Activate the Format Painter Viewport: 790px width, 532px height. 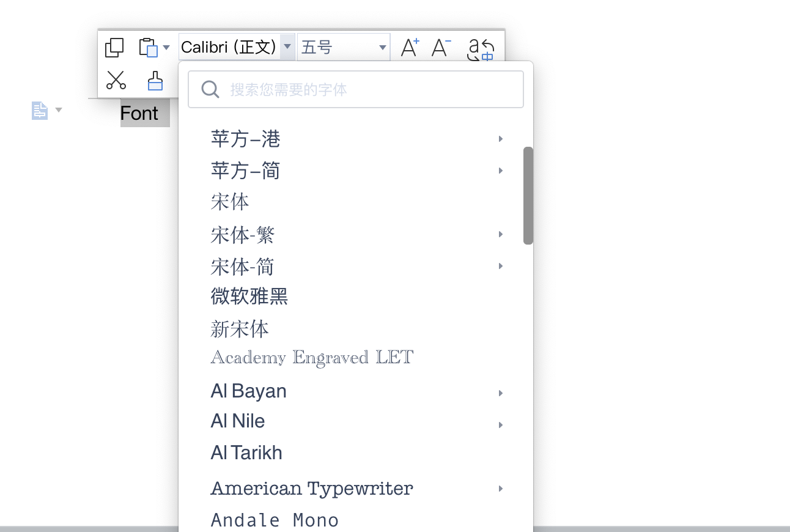coord(155,80)
